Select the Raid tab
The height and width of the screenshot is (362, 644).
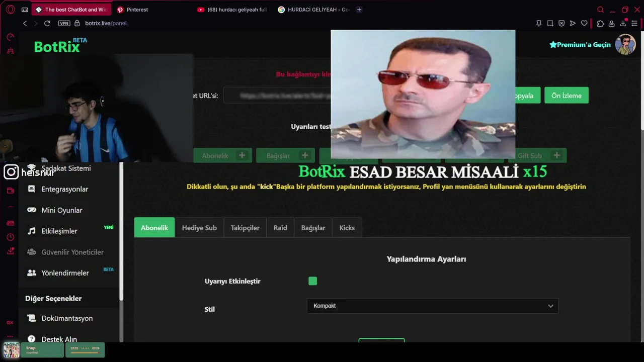point(280,228)
